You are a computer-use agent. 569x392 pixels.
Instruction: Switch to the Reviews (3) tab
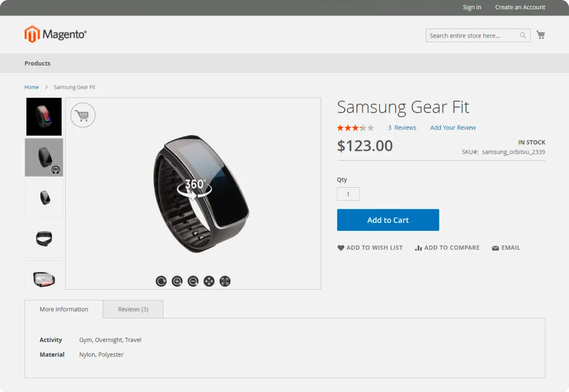pos(133,309)
